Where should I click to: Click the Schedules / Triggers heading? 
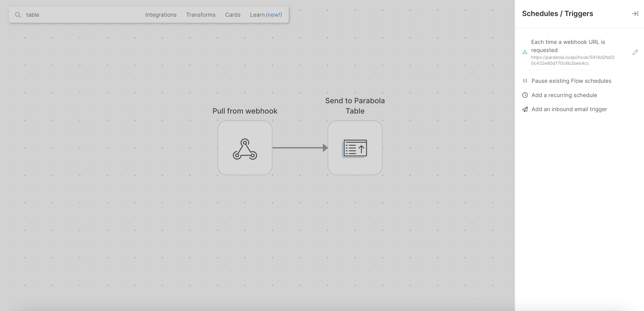tap(557, 13)
